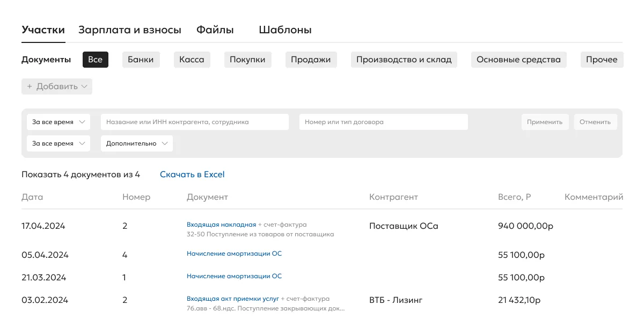Open Начисление амортизации ОС dated 21.03.2024
This screenshot has width=644, height=333.
(x=234, y=276)
